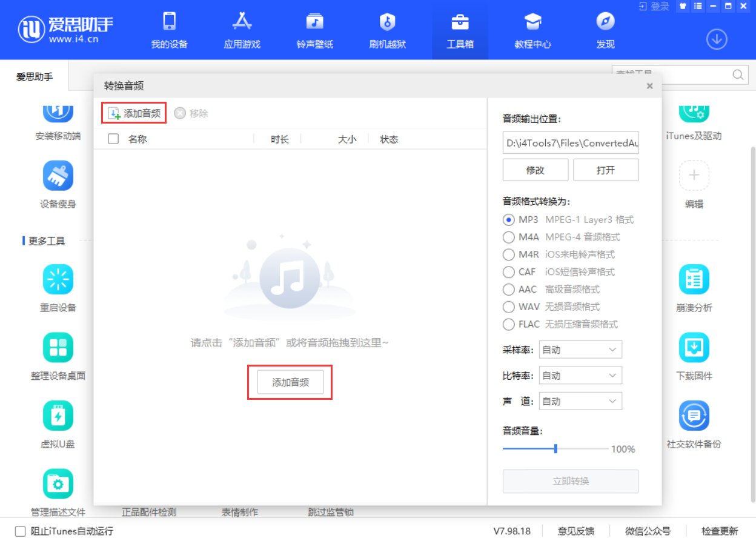The image size is (756, 544).
Task: Open the 铃声壁纸 (Ringtones & Wallpapers) section
Action: tap(314, 29)
